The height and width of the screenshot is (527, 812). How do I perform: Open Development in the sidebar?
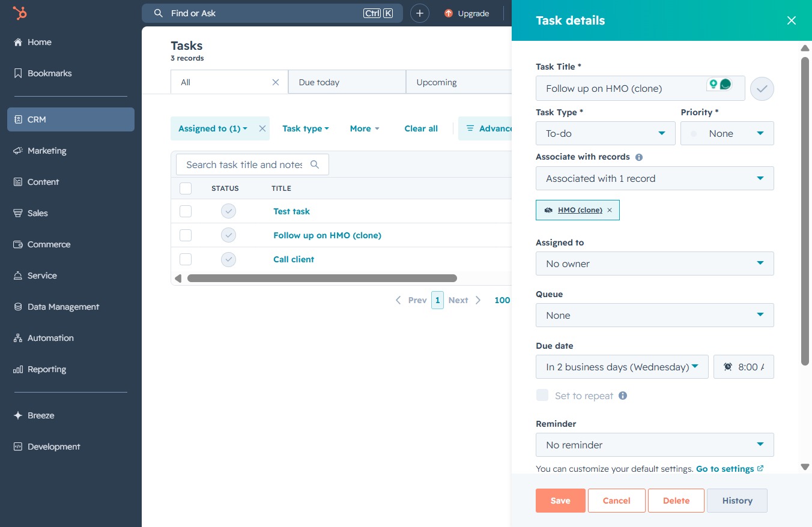[53, 447]
